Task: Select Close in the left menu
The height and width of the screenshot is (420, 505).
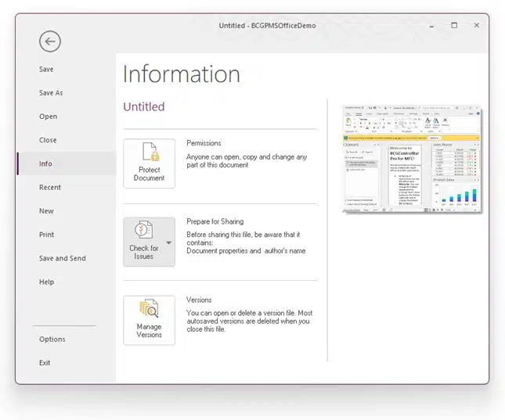Action: coord(48,140)
